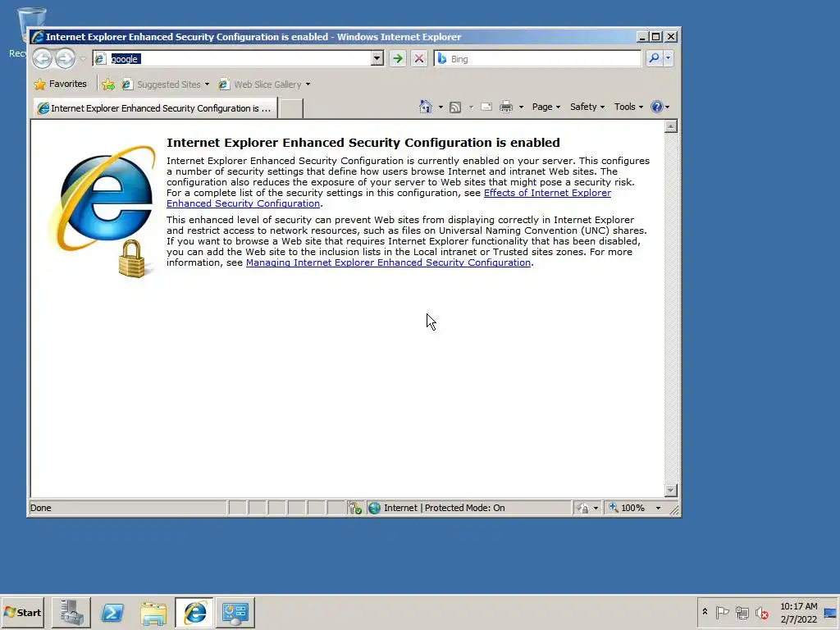Click network status tray icon
Screen dimensions: 840x630
pos(742,612)
